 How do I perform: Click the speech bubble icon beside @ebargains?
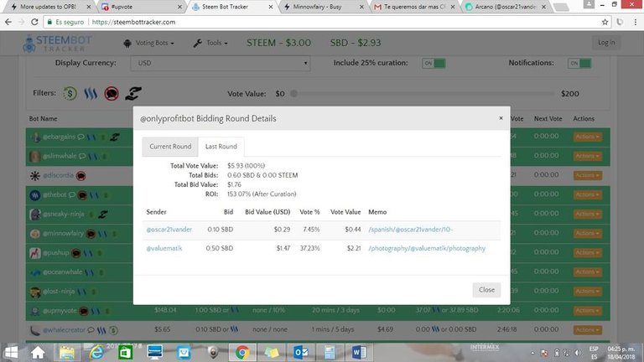80,137
